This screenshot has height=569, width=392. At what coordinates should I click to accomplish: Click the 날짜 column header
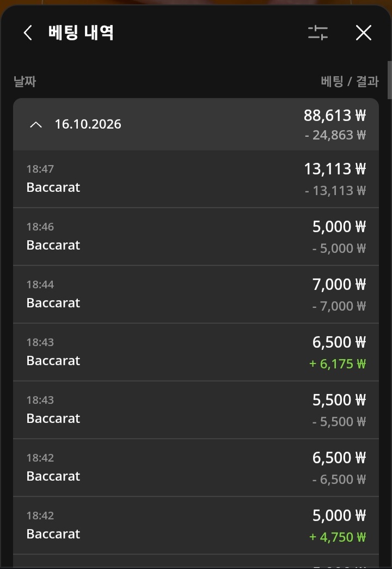click(x=24, y=81)
